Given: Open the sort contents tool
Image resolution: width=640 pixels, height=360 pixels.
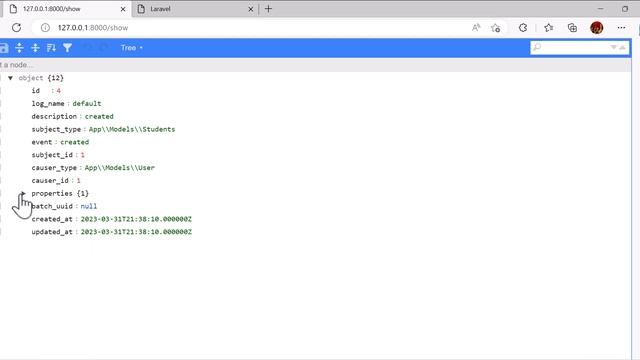Looking at the screenshot, I should coord(51,48).
